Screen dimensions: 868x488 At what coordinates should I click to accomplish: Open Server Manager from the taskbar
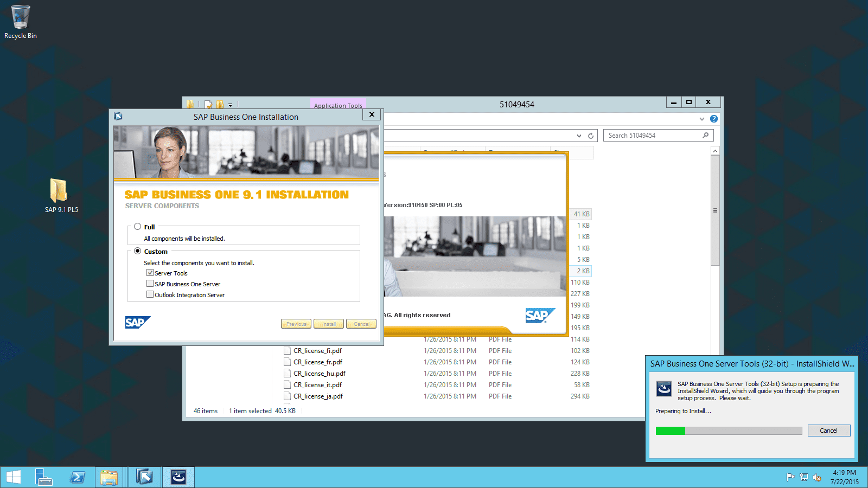point(43,477)
